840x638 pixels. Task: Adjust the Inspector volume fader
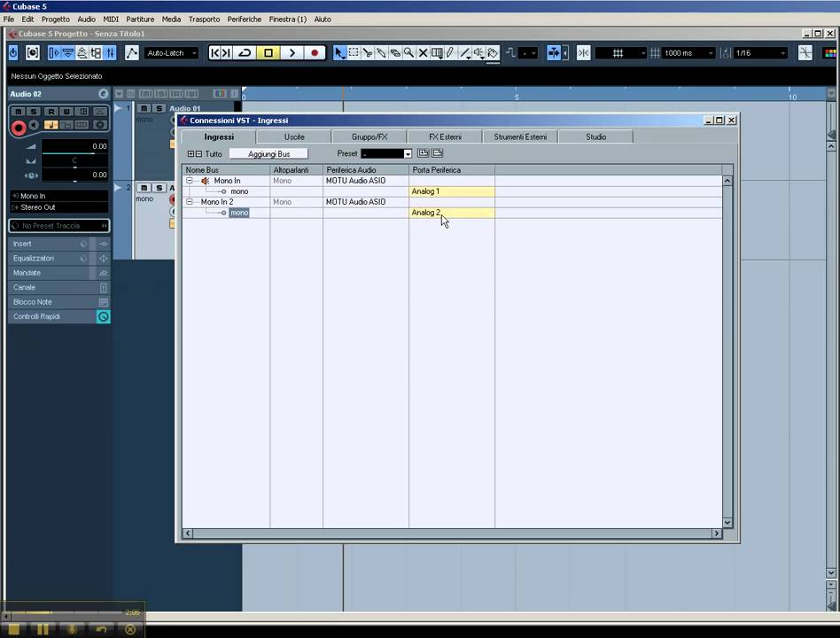pos(74,153)
